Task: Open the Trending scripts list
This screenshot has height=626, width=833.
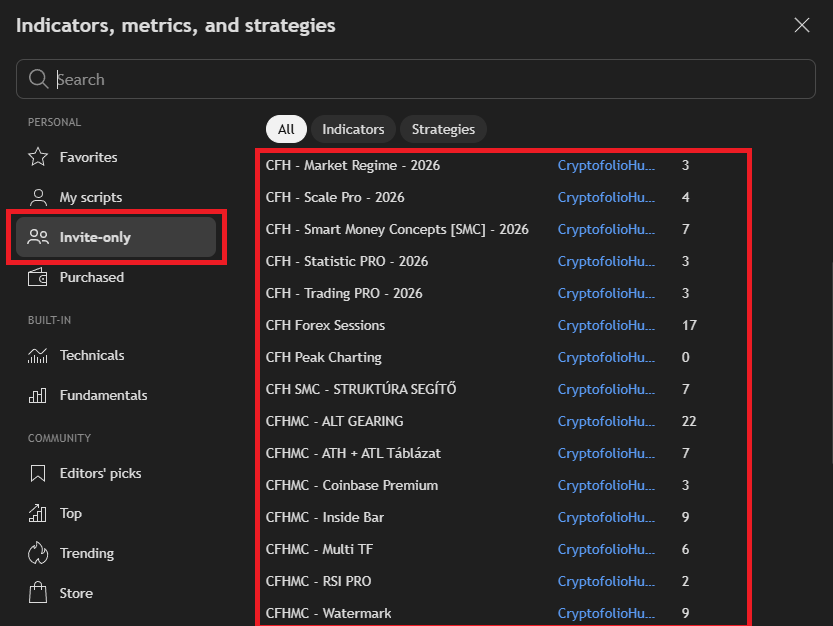Action: [116, 553]
